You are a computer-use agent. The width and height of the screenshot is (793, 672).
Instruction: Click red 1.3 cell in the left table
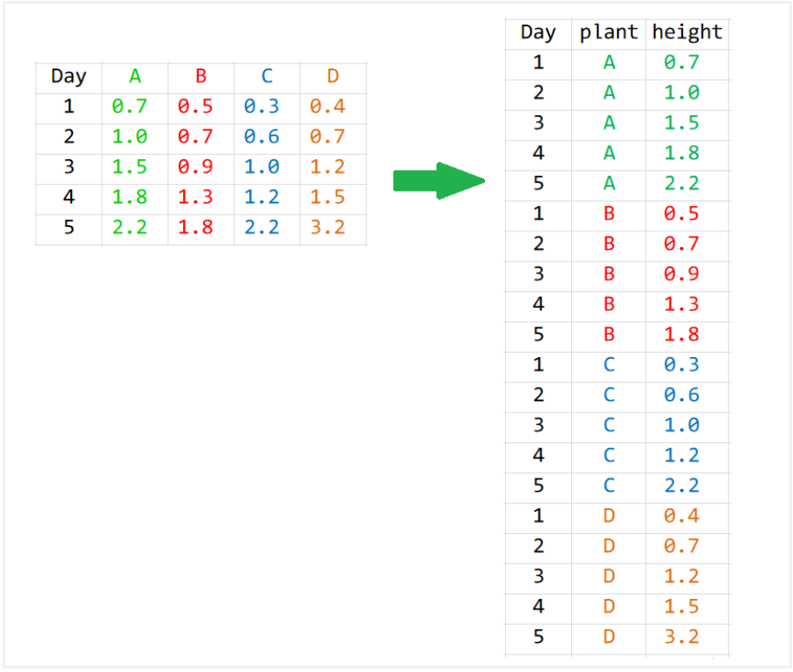(x=195, y=198)
